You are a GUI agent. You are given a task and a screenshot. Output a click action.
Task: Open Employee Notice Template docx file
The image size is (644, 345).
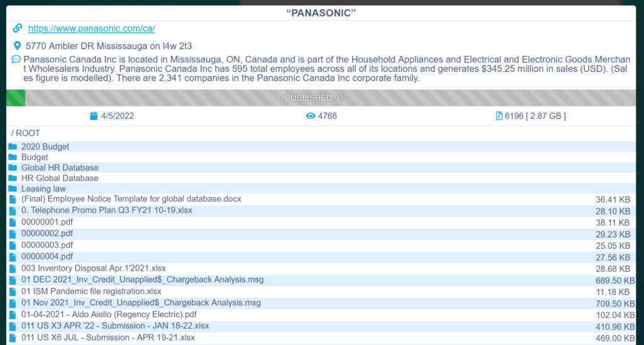click(131, 199)
